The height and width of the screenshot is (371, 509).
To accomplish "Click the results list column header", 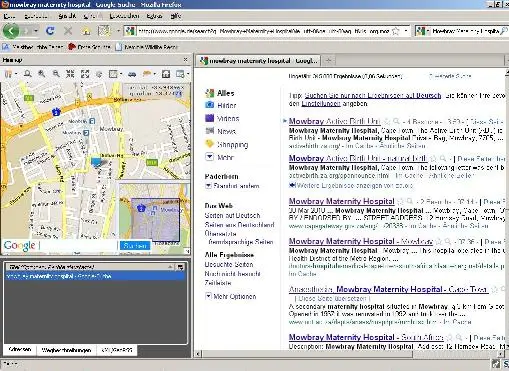I will (x=90, y=267).
